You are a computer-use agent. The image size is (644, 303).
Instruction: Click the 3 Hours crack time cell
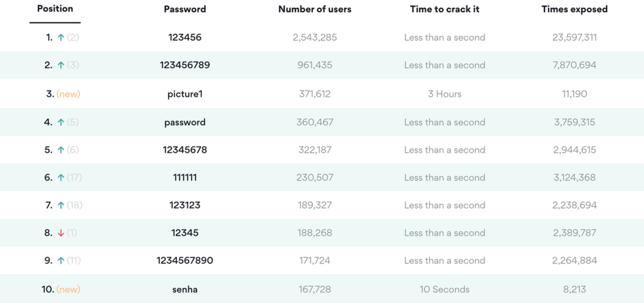click(x=444, y=94)
